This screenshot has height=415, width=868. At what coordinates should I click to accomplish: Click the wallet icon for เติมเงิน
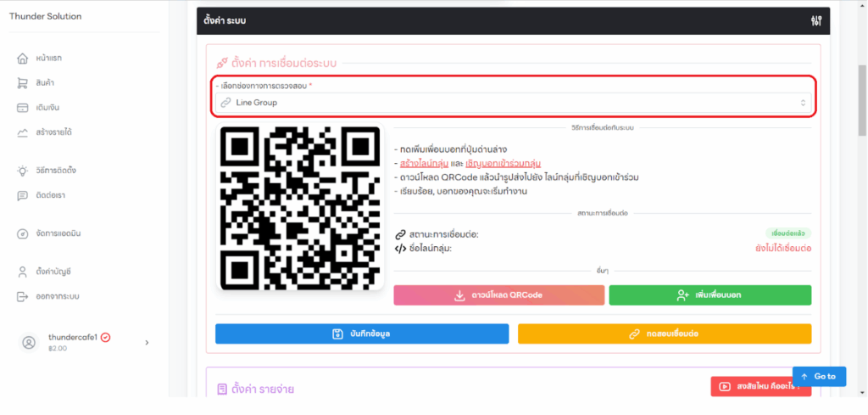pos(23,108)
